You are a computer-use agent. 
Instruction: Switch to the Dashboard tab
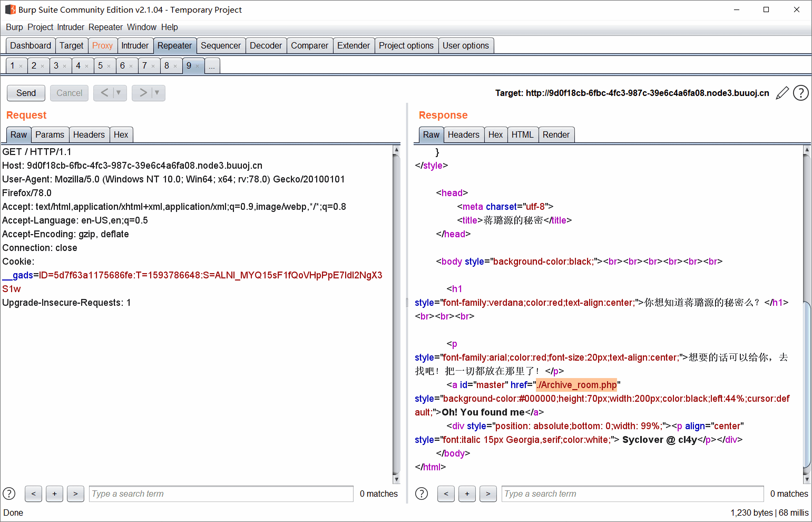click(31, 46)
